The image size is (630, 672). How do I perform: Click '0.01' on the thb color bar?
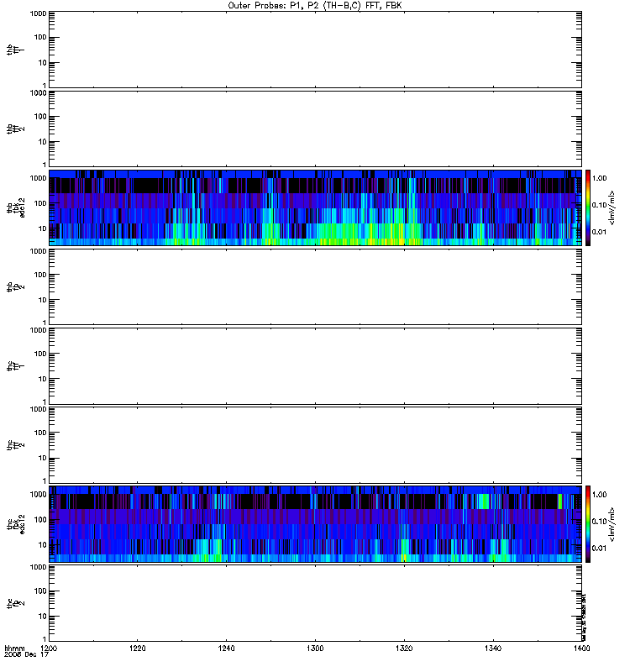[x=599, y=232]
